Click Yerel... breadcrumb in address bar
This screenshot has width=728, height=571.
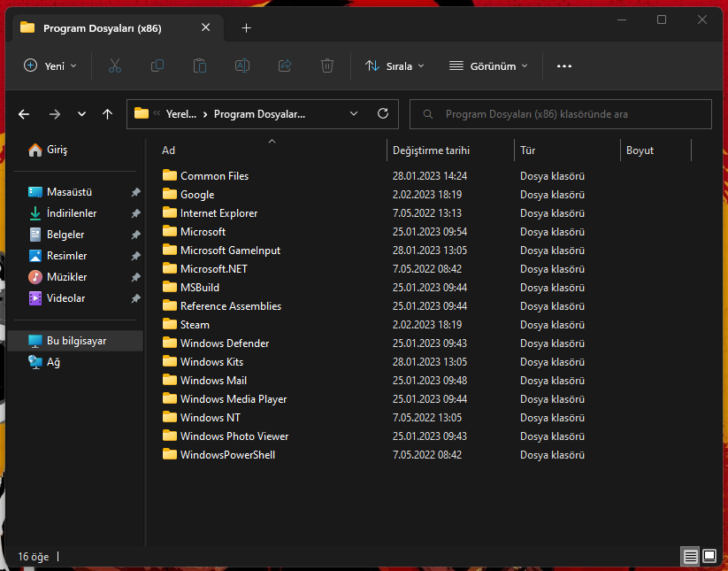(x=181, y=114)
